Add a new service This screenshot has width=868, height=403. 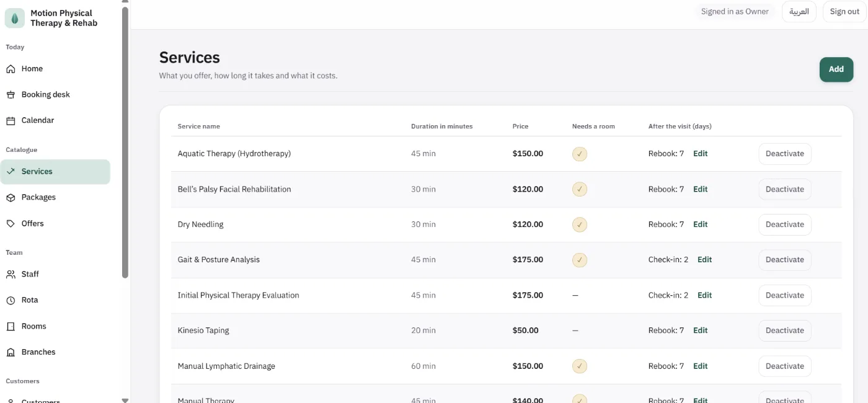point(836,69)
